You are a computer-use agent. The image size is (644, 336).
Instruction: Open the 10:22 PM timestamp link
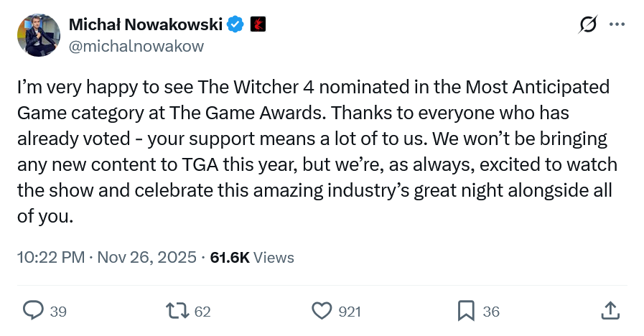coord(50,257)
